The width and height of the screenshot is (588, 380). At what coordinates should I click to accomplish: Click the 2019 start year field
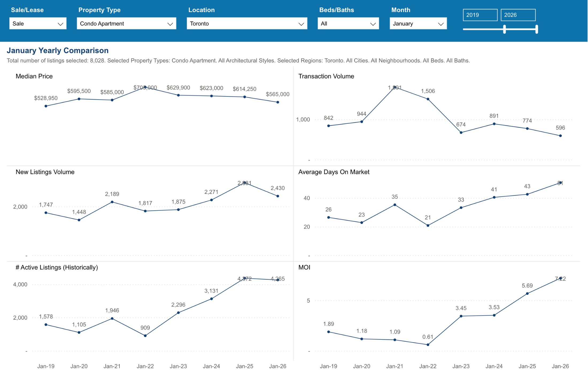tap(480, 15)
